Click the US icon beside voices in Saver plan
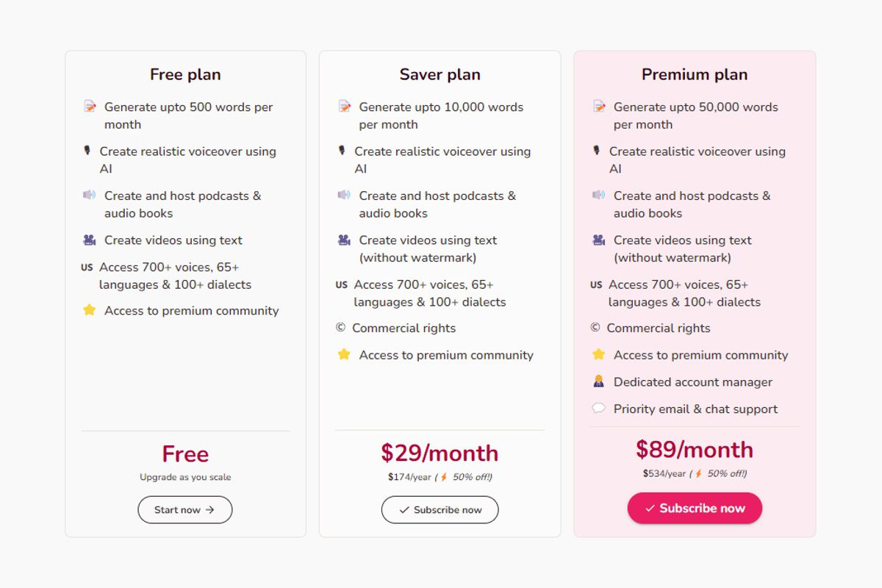Image resolution: width=882 pixels, height=588 pixels. 342,284
